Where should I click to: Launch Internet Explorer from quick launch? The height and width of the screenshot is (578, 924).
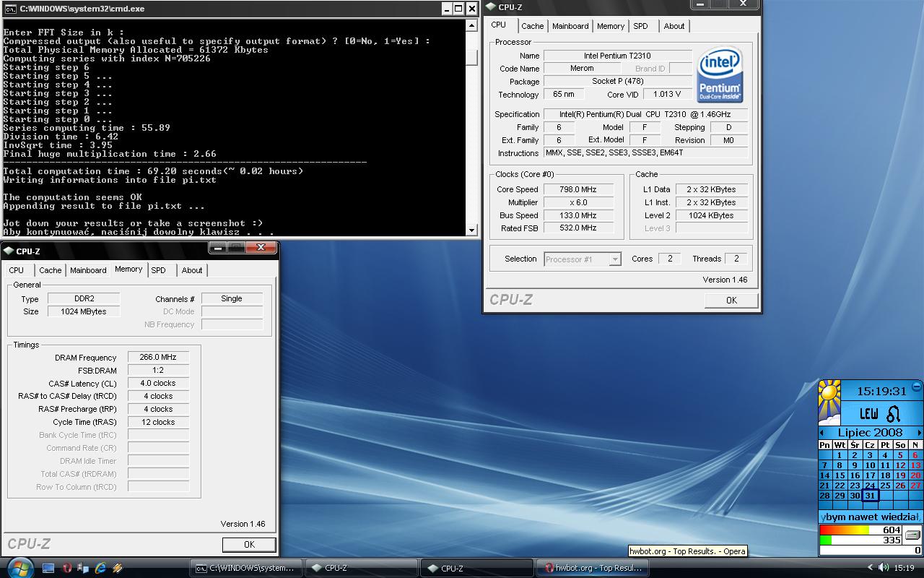click(100, 568)
